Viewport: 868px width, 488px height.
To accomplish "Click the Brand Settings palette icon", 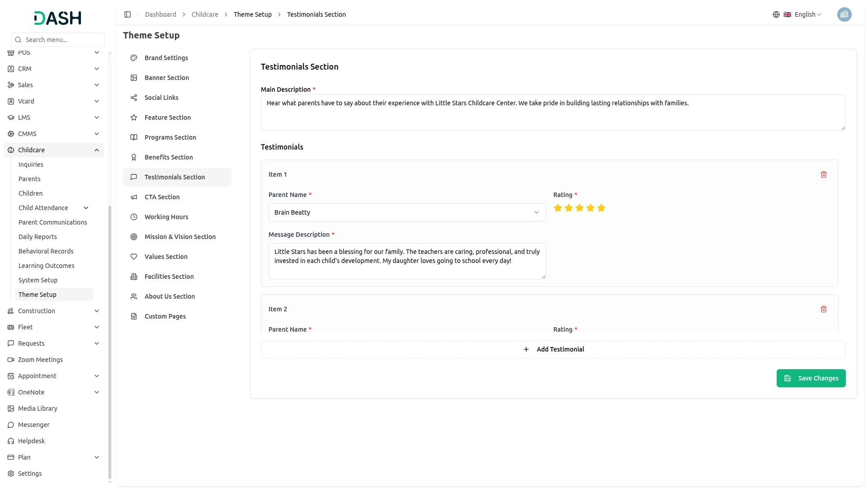I will (134, 58).
